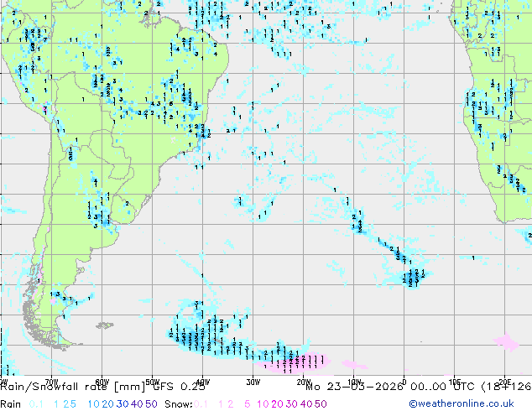Select the snow legend value 40

click(306, 404)
